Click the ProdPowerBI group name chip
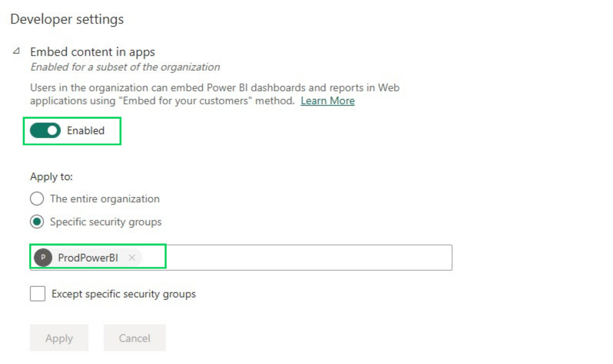The image size is (613, 364). (x=88, y=258)
